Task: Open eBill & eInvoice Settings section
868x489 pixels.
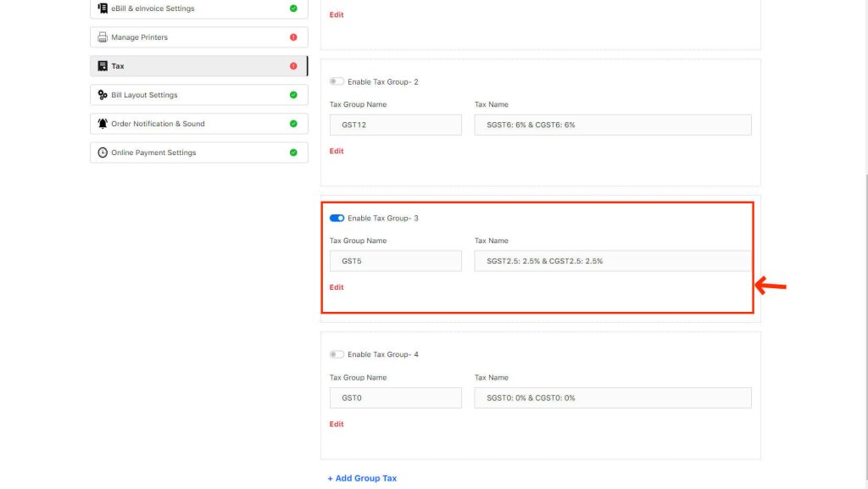Action: coord(198,8)
